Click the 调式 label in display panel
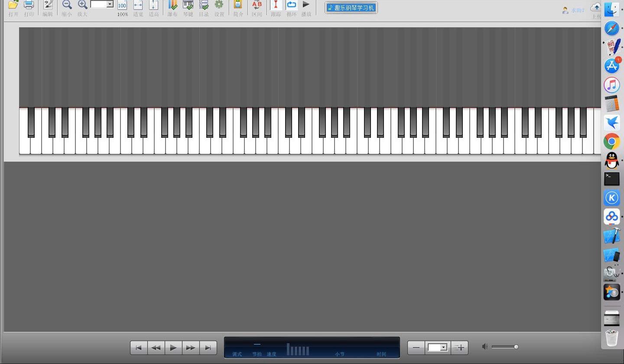This screenshot has width=624, height=364. pyautogui.click(x=237, y=354)
